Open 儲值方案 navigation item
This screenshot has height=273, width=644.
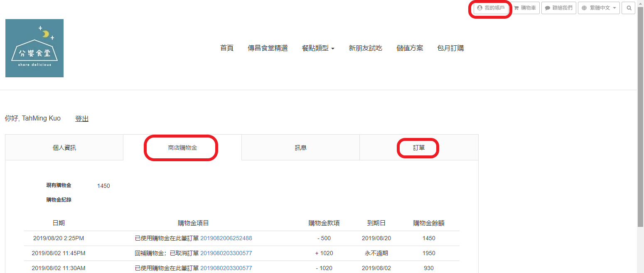[410, 48]
